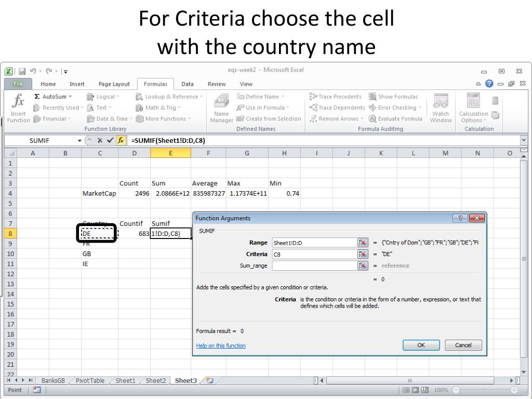Click the zoom slider
Image resolution: width=532 pixels, height=399 pixels.
coord(485,390)
